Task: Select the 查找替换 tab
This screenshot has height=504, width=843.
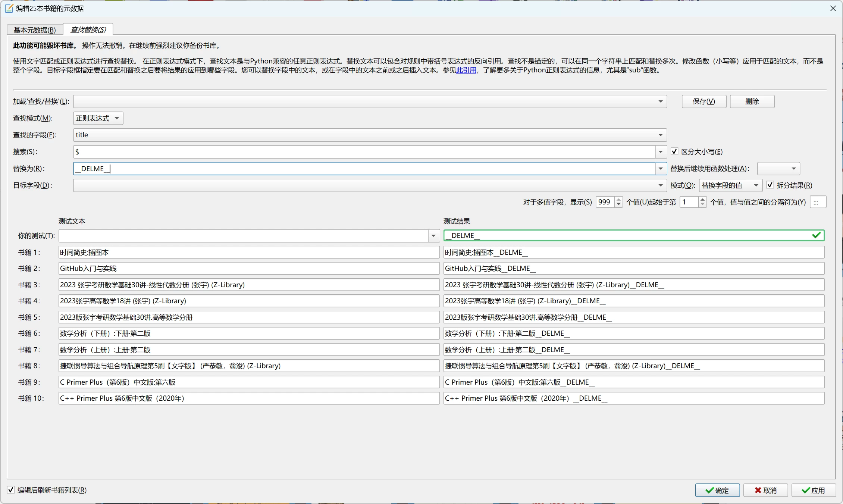Action: (x=88, y=29)
